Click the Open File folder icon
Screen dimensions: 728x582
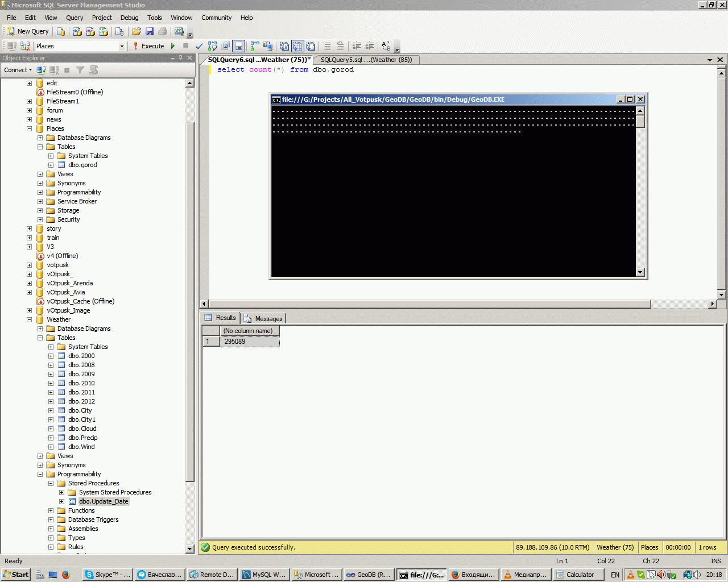tap(136, 31)
